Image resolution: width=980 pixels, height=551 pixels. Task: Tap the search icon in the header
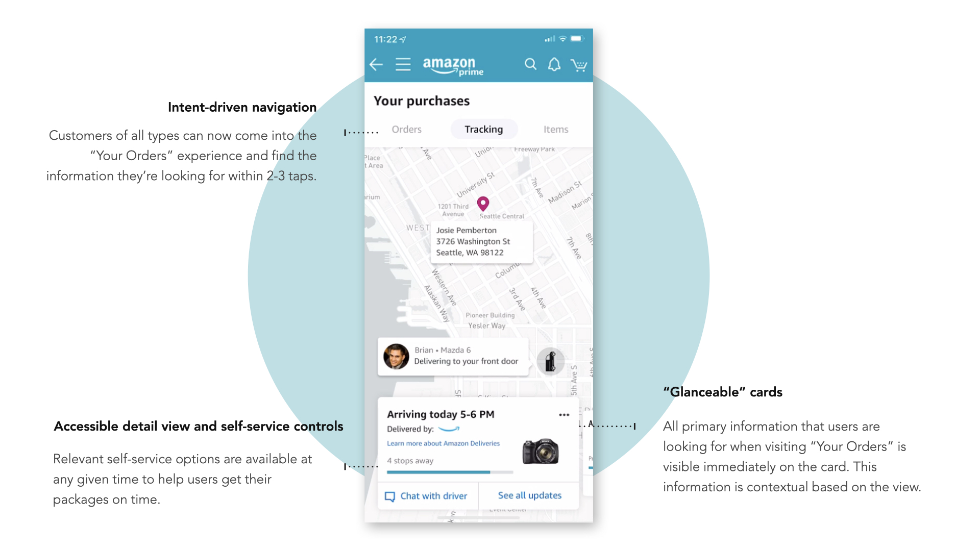(x=531, y=64)
